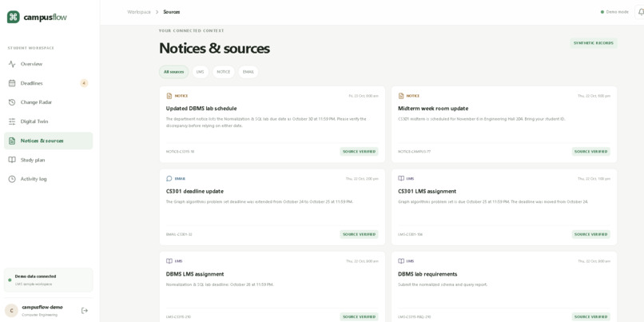Screen dimensions: 644x322
Task: Click the Change Radar history icon
Action: point(12,102)
